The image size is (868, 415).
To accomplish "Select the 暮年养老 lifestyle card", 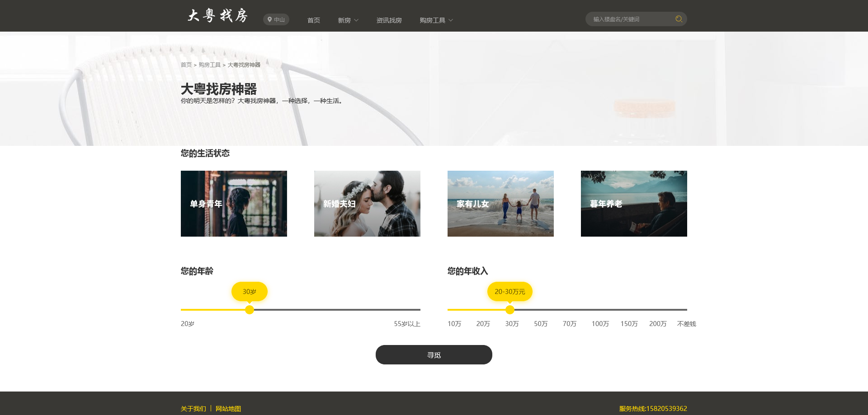I will tap(633, 203).
